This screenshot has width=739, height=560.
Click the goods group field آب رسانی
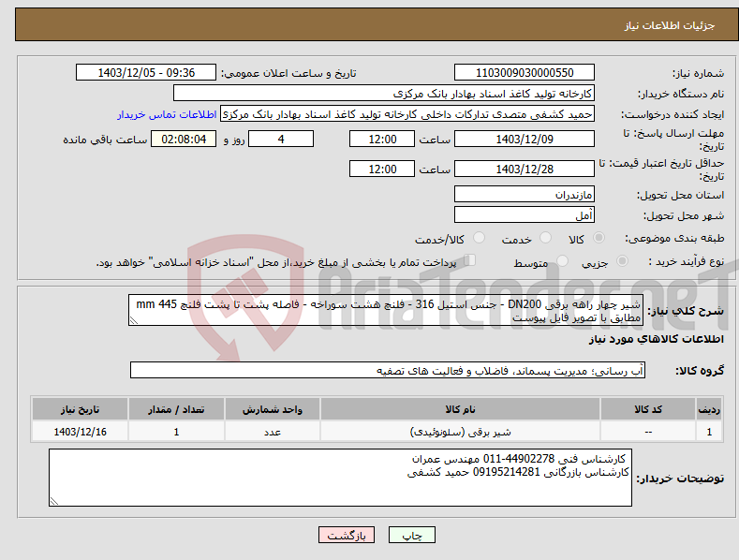[x=388, y=370]
